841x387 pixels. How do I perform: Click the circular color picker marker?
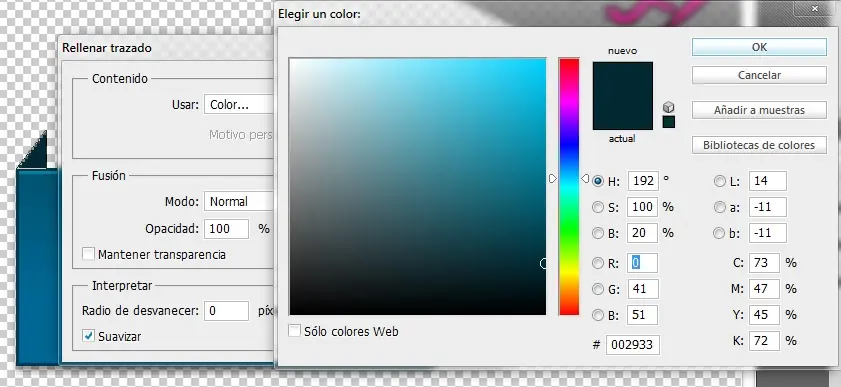544,263
